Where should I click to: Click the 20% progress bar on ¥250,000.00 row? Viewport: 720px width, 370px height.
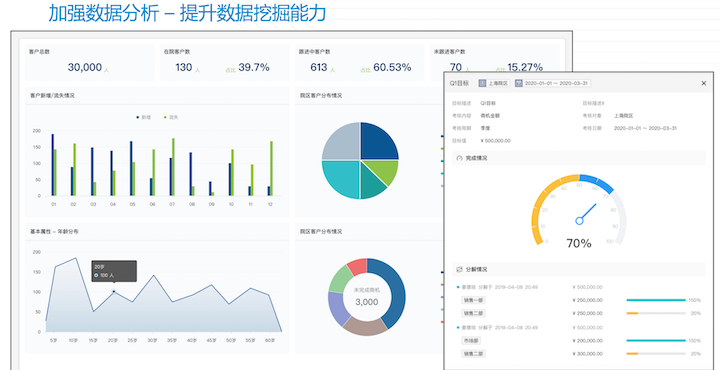pyautogui.click(x=656, y=313)
